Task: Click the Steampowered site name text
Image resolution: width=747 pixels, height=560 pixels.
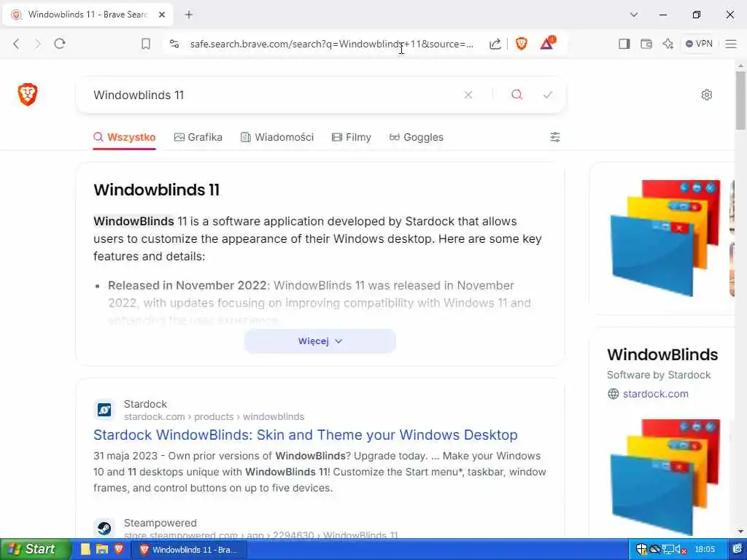Action: [160, 523]
